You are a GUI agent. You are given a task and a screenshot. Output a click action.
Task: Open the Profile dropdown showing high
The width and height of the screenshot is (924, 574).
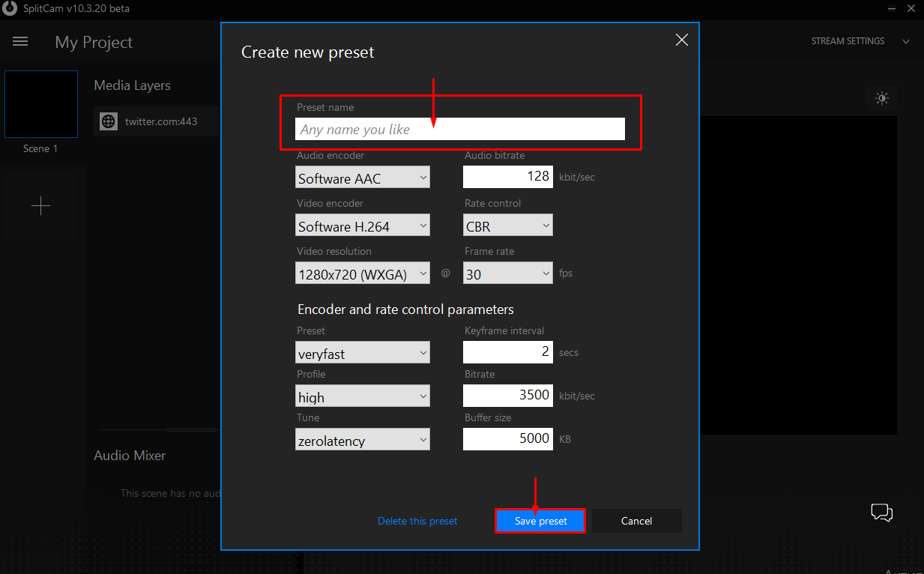[x=362, y=396]
